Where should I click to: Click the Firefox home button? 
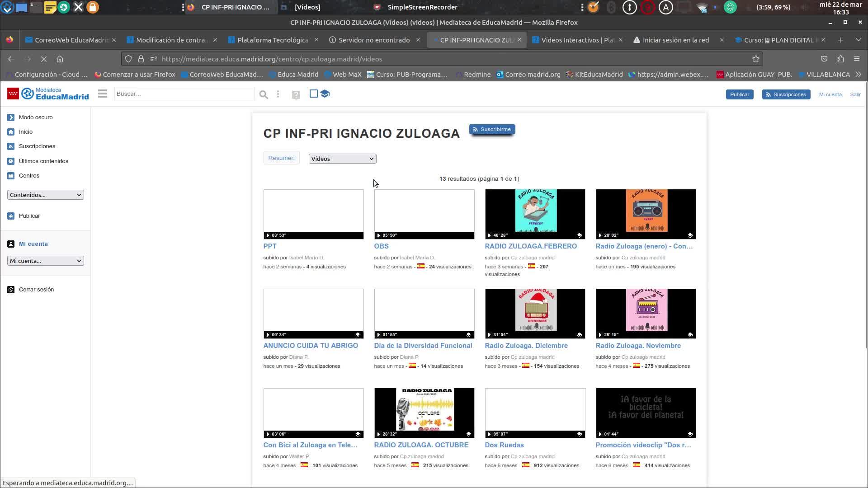coord(60,59)
